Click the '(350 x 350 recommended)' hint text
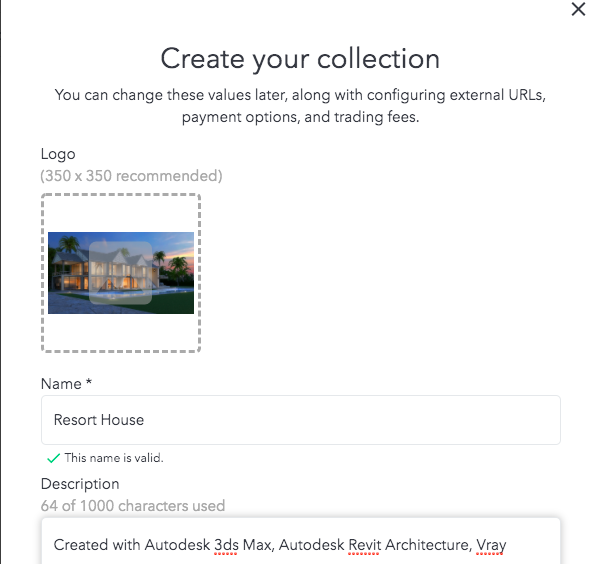The image size is (601, 564). (131, 176)
